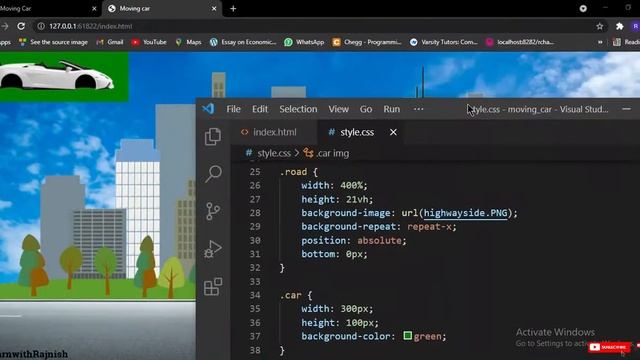
Task: Open the Run menu
Action: tap(391, 109)
